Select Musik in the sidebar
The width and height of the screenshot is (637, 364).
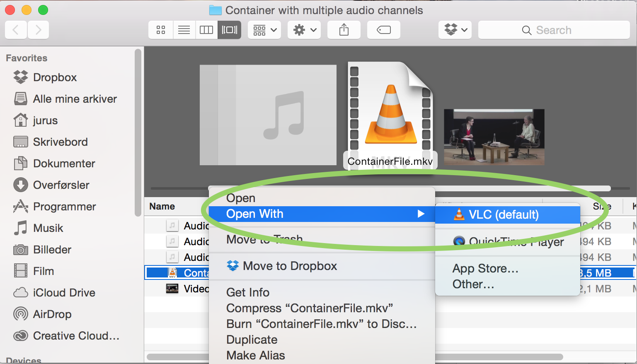pyautogui.click(x=38, y=228)
